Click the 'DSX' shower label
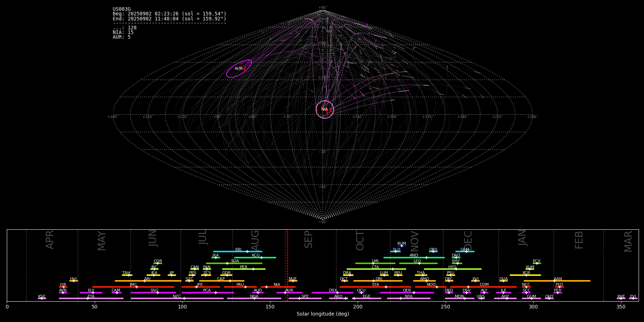The height and width of the screenshot is (322, 644). tap(333, 291)
